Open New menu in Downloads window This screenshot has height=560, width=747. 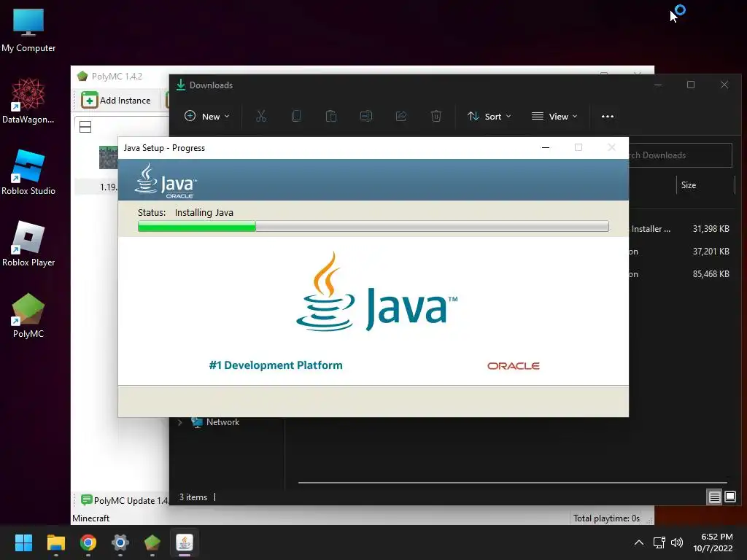pos(206,116)
